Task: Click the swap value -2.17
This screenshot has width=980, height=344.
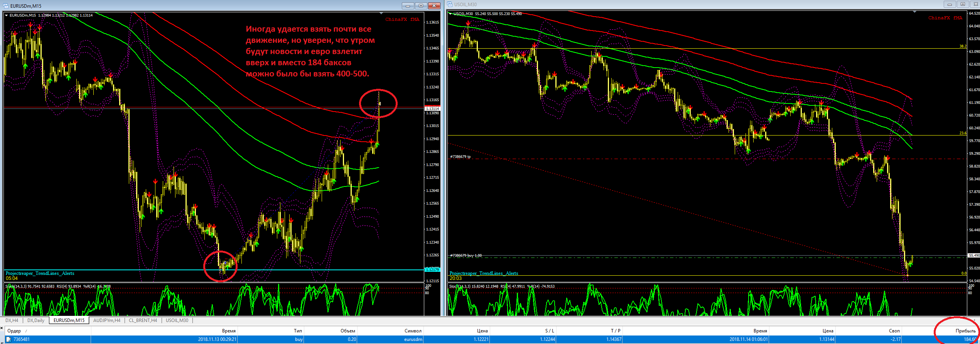Action: pyautogui.click(x=896, y=339)
